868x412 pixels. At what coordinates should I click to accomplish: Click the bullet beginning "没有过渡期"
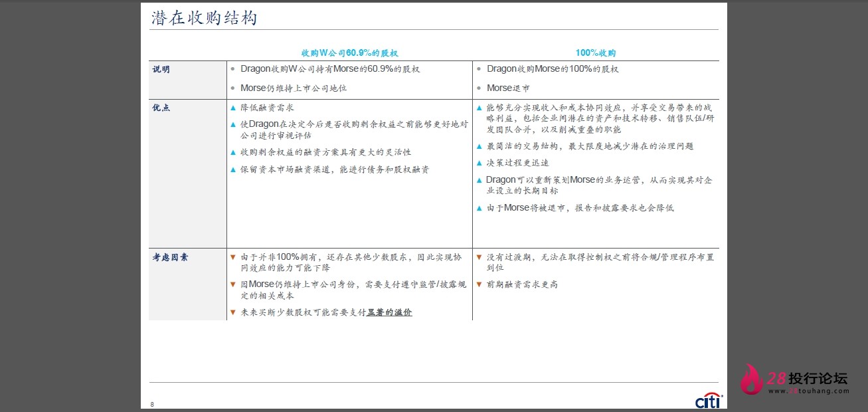(600, 262)
